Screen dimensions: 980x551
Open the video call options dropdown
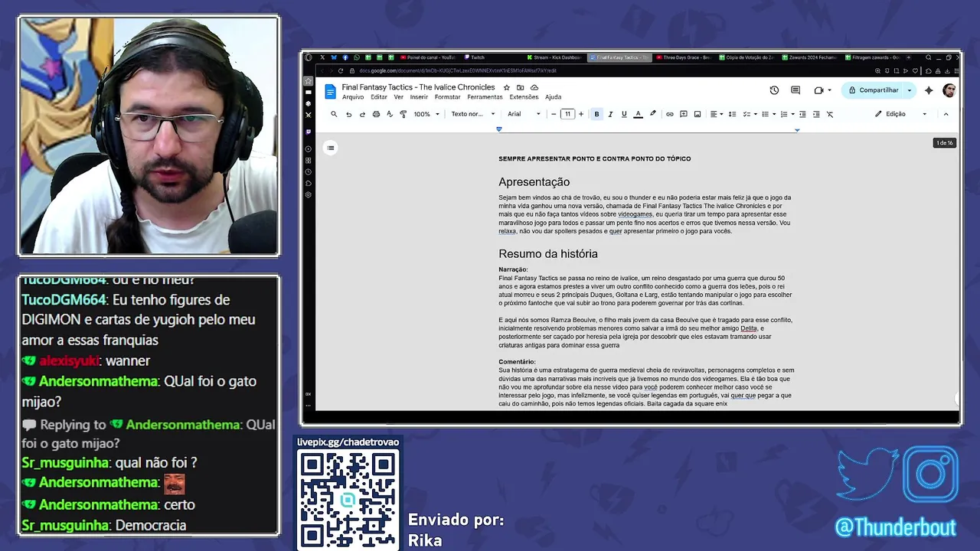(x=823, y=90)
